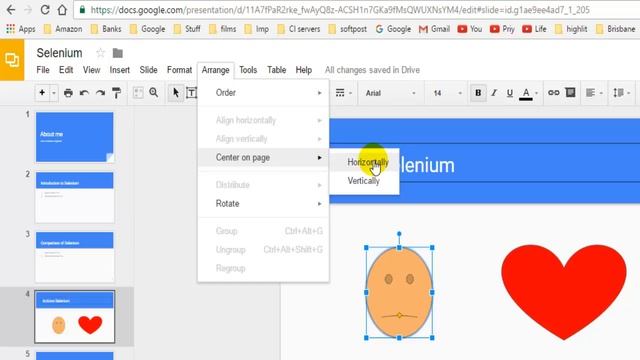Screen dimensions: 640x360
Task: Select slide 3 thumbnail
Action: click(75, 257)
